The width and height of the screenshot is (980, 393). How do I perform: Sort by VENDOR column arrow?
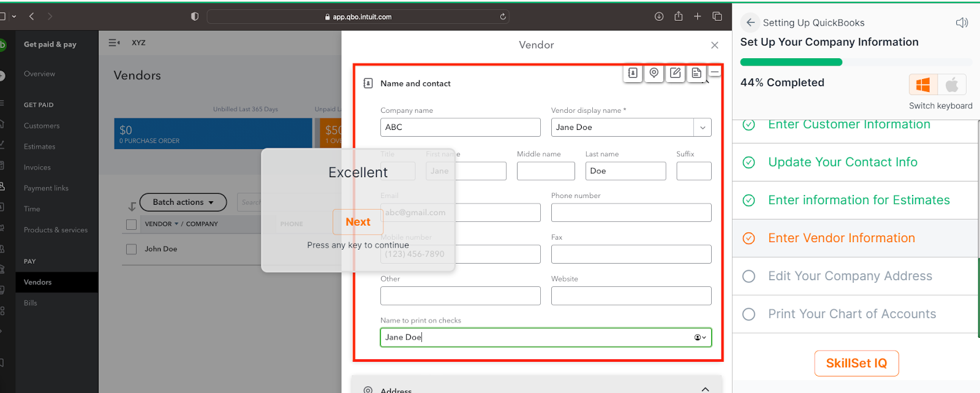click(x=176, y=224)
